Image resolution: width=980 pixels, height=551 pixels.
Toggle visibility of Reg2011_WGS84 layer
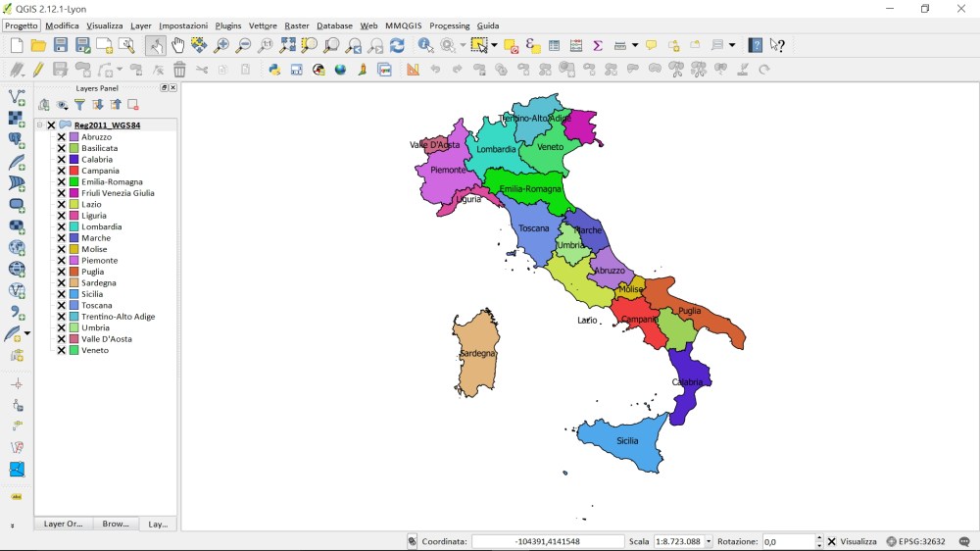[52, 125]
